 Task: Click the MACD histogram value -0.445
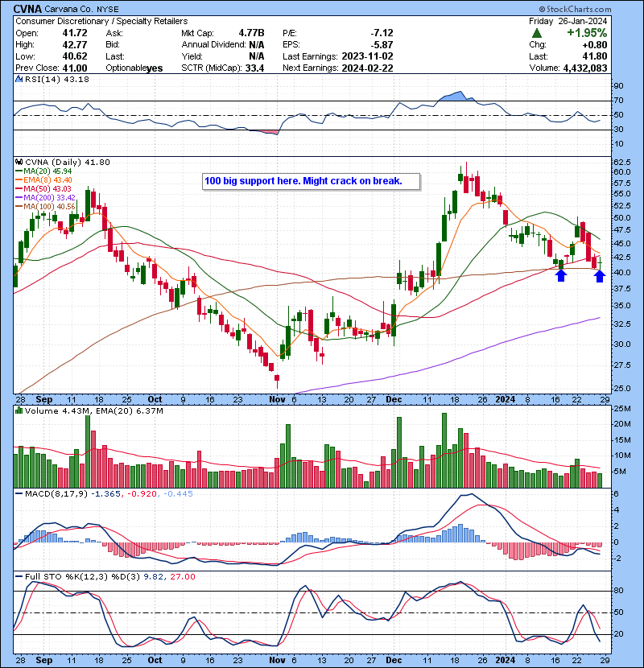[x=178, y=494]
